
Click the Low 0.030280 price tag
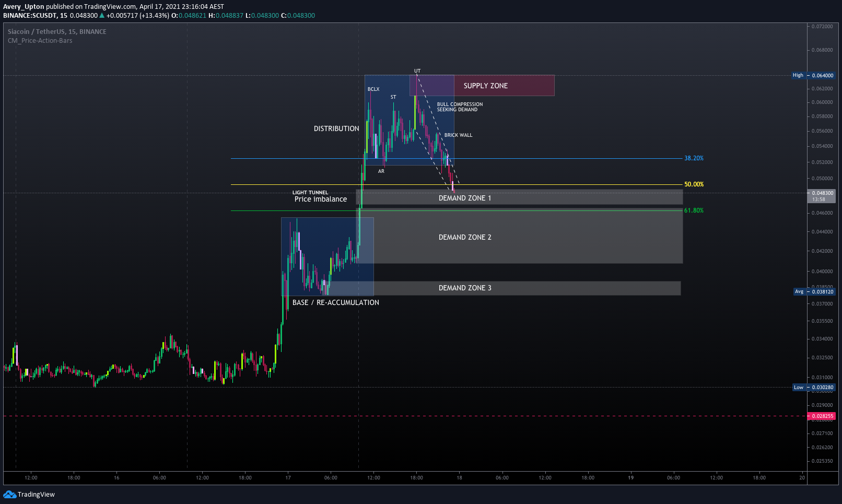[x=814, y=388]
